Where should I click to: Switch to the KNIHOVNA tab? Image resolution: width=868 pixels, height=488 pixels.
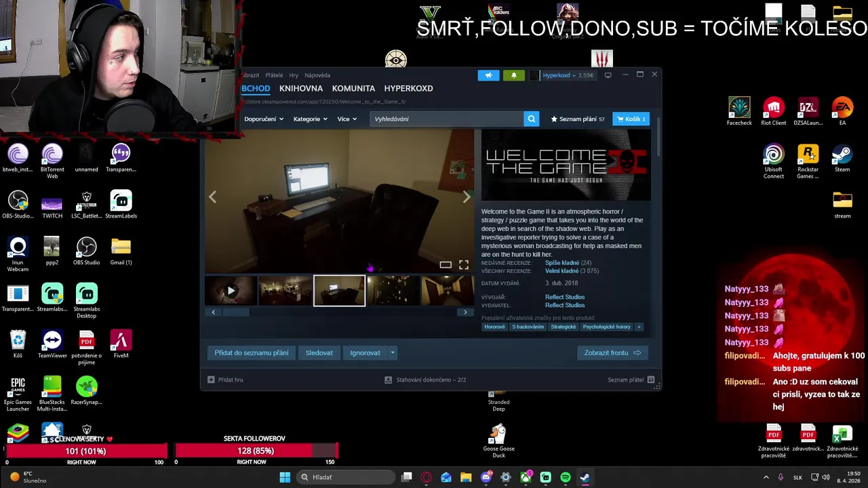coord(301,88)
